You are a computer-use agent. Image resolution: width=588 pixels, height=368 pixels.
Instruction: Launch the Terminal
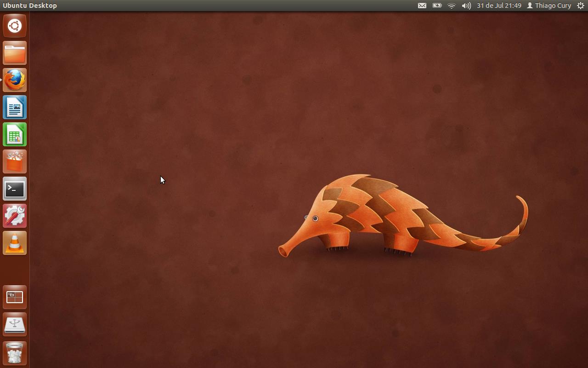tap(15, 189)
